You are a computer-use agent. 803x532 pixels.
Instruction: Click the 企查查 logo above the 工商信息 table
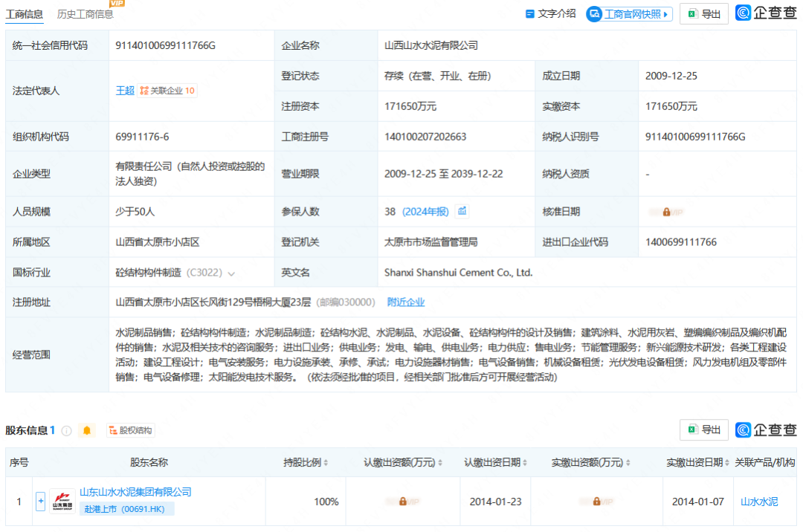point(766,13)
